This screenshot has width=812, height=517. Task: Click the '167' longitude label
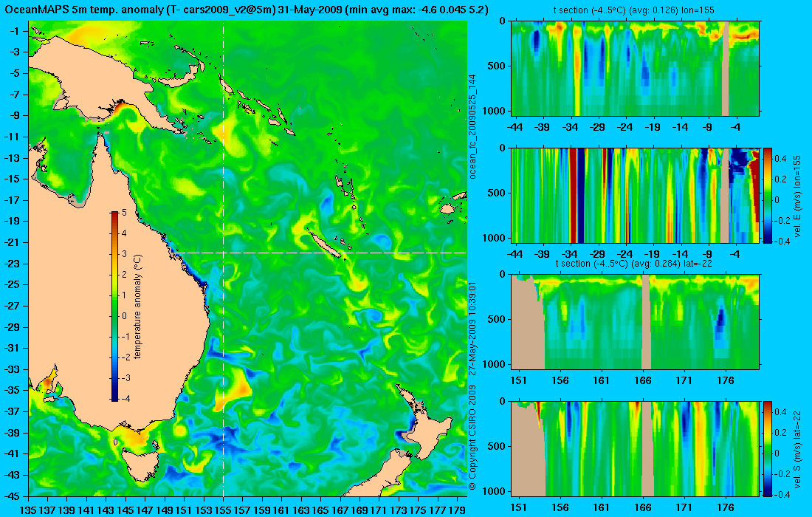click(340, 510)
